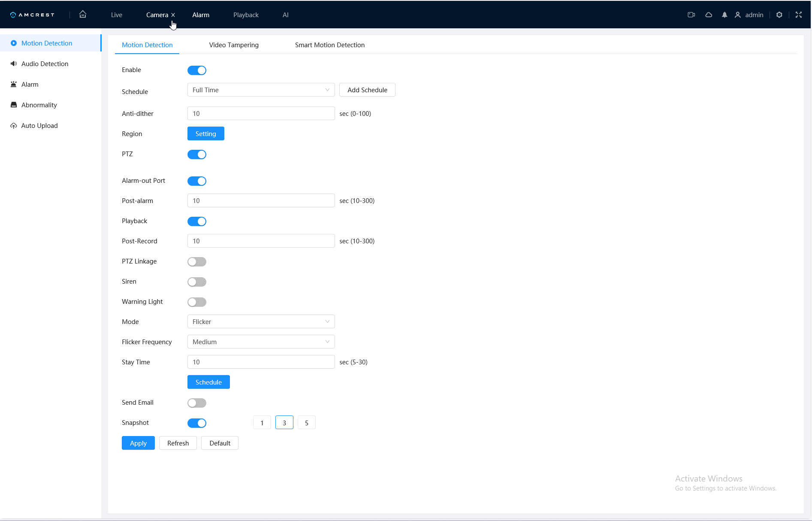Click the Default button

pos(220,443)
